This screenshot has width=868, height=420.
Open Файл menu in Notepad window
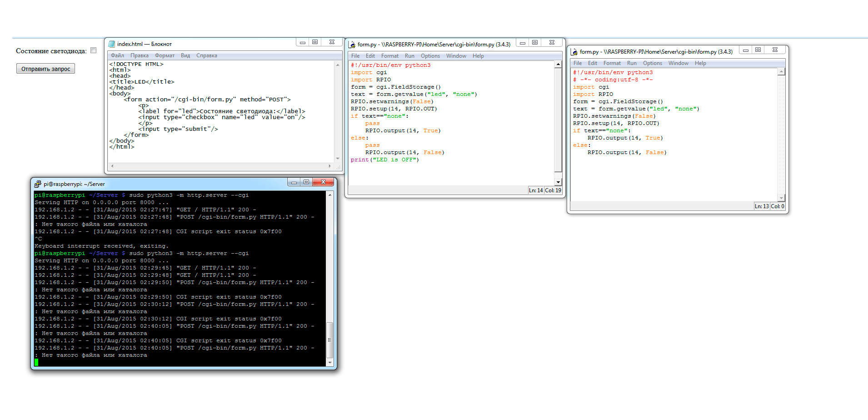click(x=117, y=55)
